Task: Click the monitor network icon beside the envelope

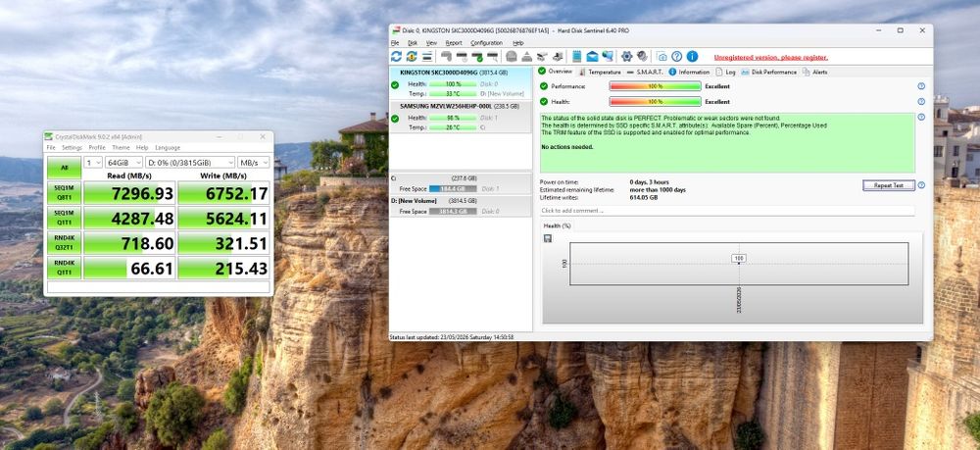Action: (608, 56)
